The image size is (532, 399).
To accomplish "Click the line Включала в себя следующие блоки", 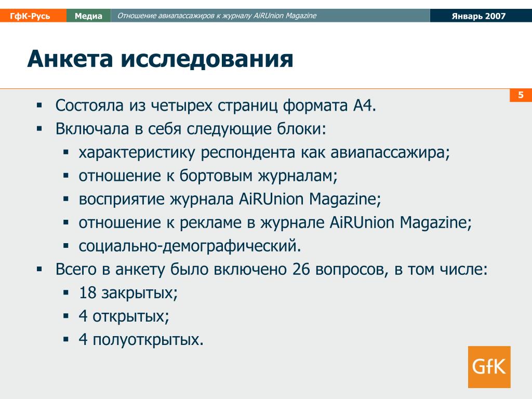I will coord(191,129).
